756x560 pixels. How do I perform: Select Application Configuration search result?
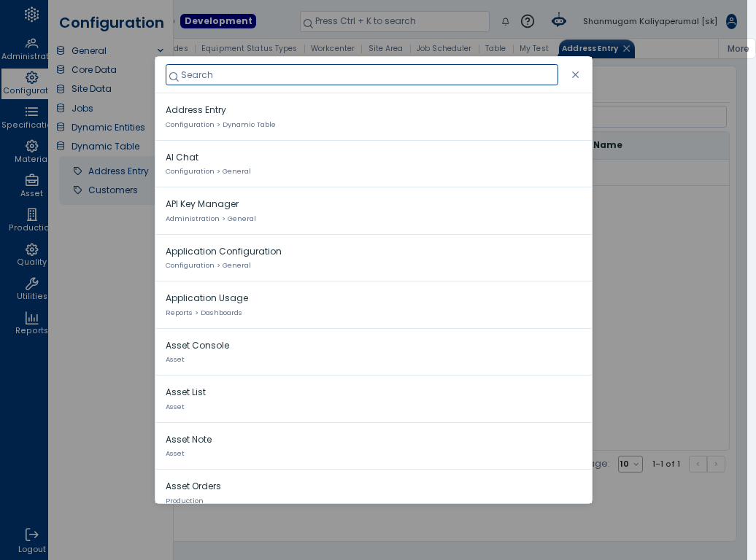tap(373, 258)
